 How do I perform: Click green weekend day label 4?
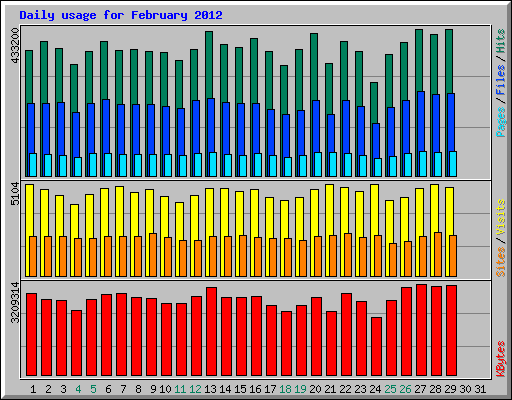point(78,389)
